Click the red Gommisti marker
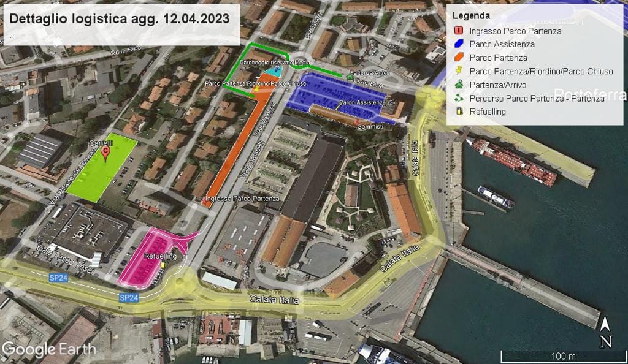This screenshot has width=628, height=364. pos(358,122)
